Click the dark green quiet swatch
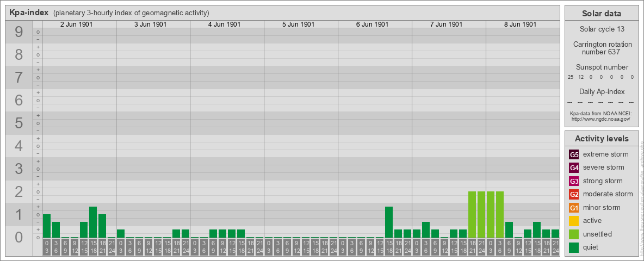 (574, 247)
